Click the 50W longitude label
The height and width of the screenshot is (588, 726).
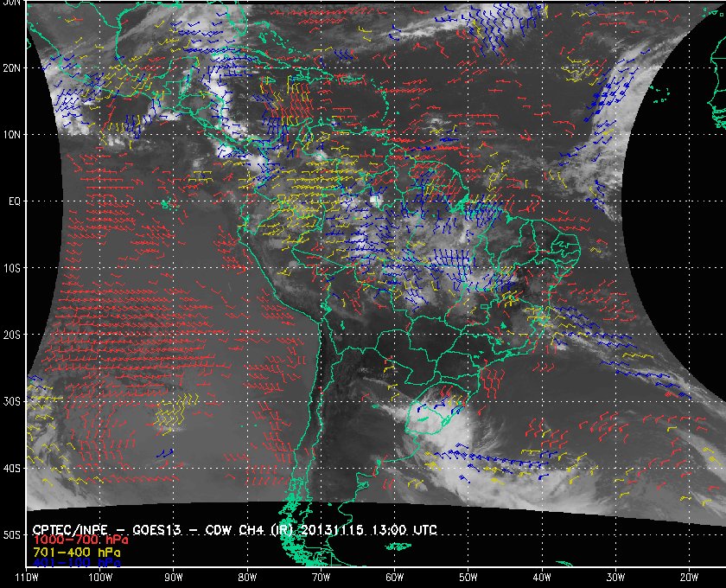pos(468,578)
